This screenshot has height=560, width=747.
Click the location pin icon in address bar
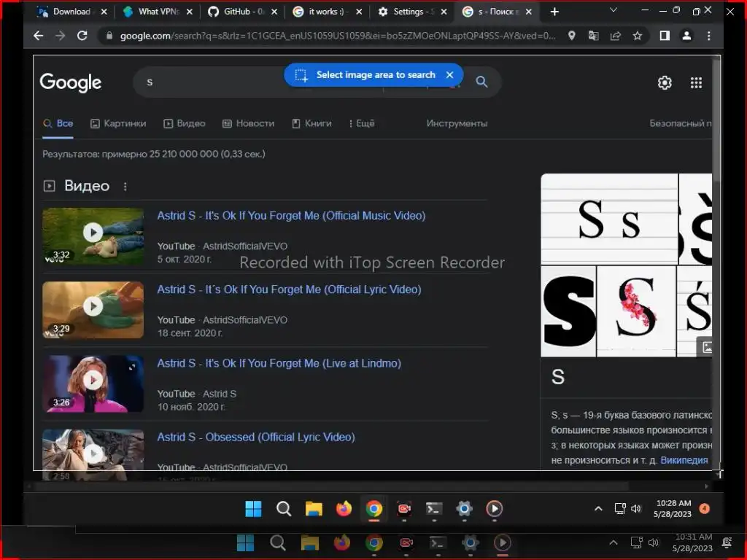tap(572, 36)
